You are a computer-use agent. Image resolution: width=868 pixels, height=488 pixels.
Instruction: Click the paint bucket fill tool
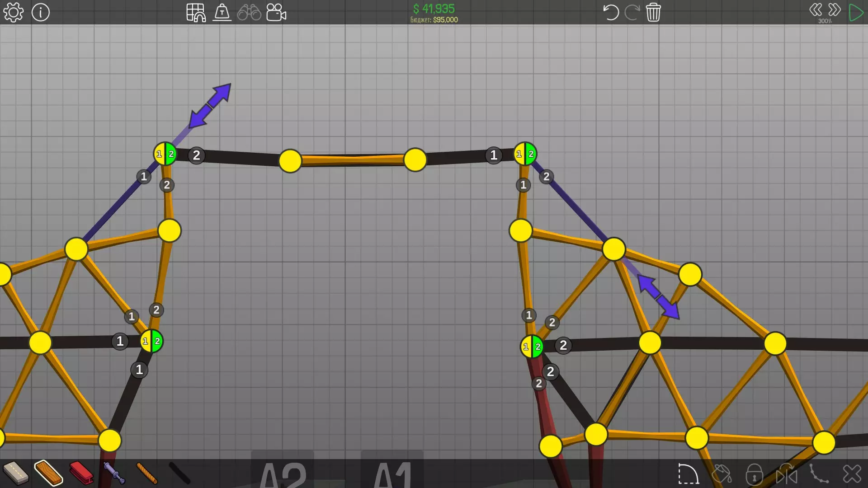[x=722, y=474]
